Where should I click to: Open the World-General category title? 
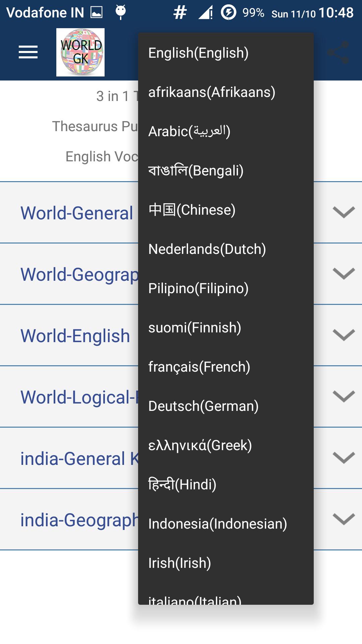point(77,213)
